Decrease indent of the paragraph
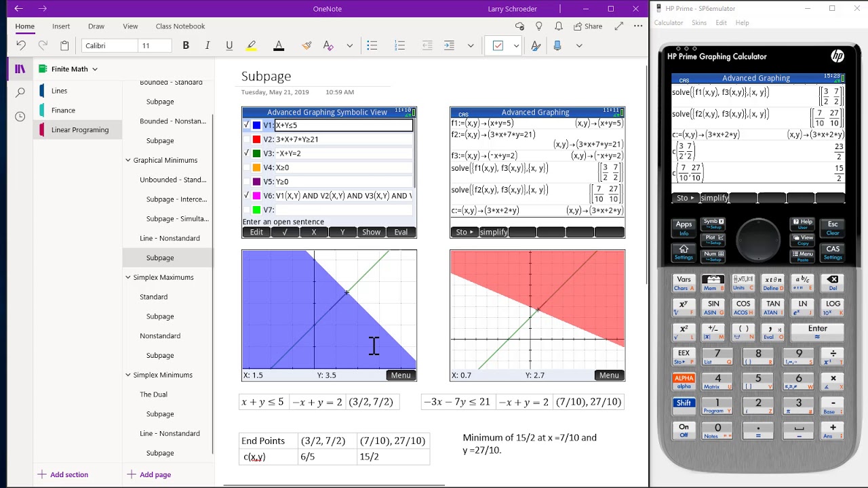The image size is (868, 488). (427, 45)
